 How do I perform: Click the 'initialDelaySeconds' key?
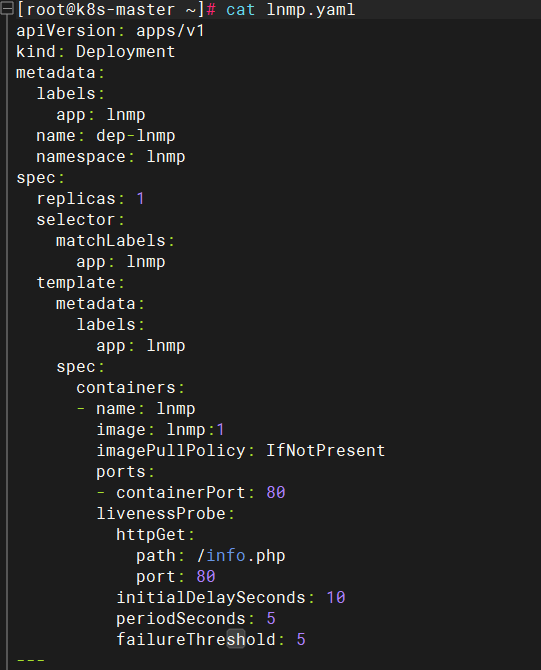210,597
